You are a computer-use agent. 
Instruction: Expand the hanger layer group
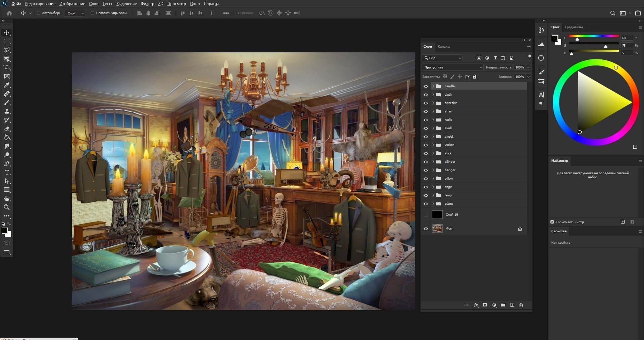(433, 170)
